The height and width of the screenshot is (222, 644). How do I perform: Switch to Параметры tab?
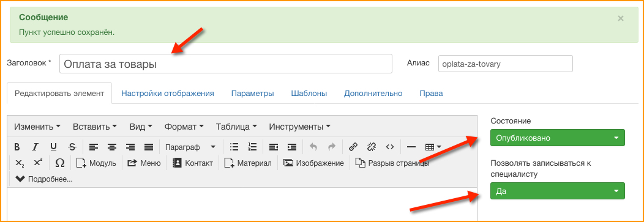(253, 93)
